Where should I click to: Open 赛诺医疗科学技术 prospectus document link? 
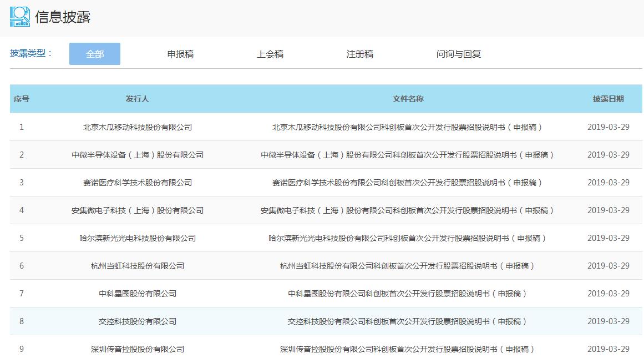pyautogui.click(x=408, y=183)
